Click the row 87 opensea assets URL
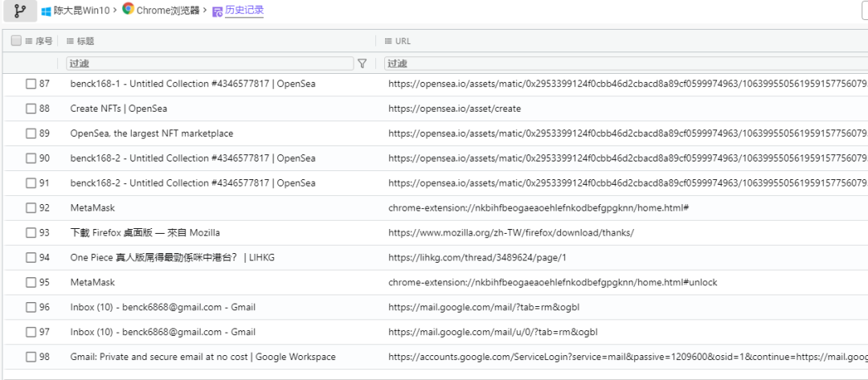Screen dimensions: 868x380 coord(628,84)
